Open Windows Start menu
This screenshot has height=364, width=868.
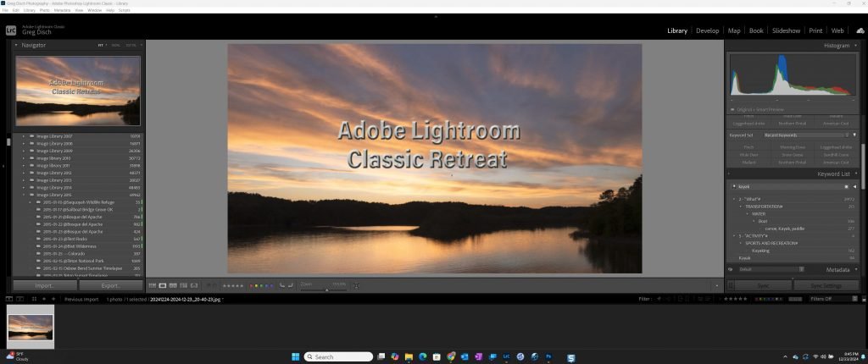point(295,357)
